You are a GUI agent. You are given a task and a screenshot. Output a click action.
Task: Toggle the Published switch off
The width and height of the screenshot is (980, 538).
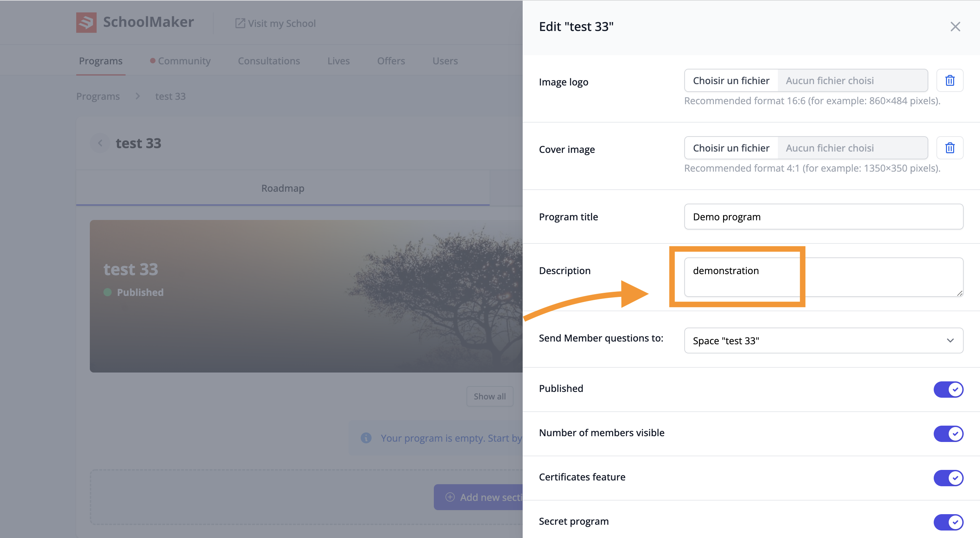coord(948,389)
